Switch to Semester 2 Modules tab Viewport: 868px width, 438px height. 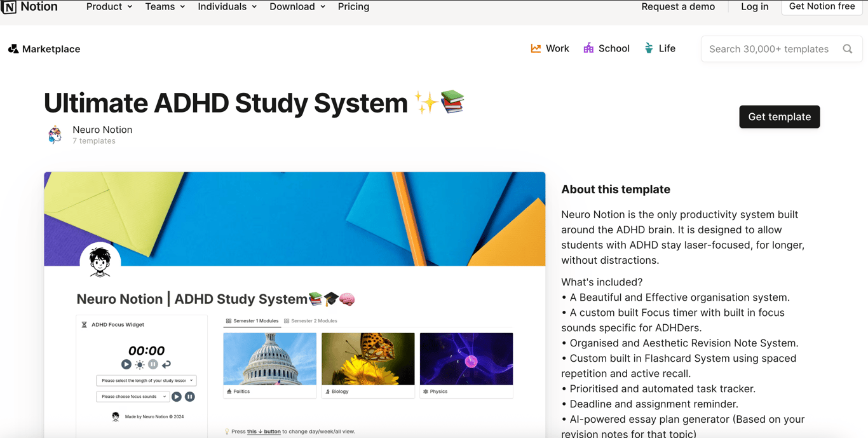[x=311, y=321]
